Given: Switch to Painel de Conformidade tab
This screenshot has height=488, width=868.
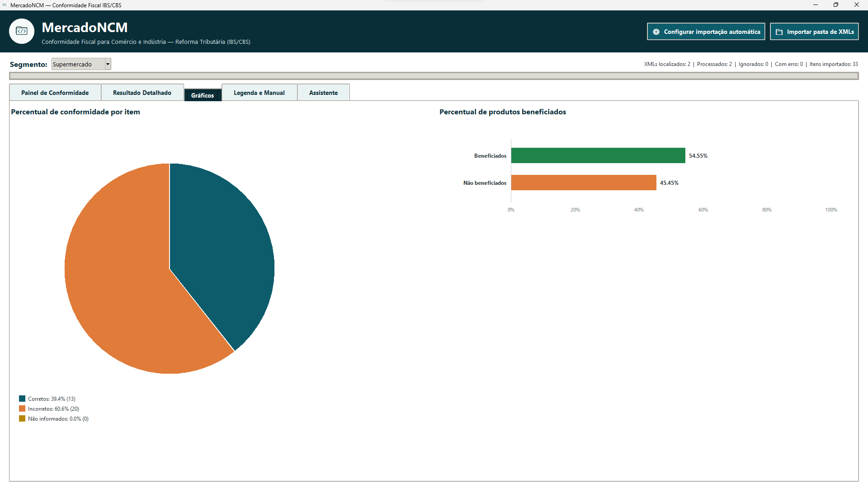Looking at the screenshot, I should (x=55, y=93).
